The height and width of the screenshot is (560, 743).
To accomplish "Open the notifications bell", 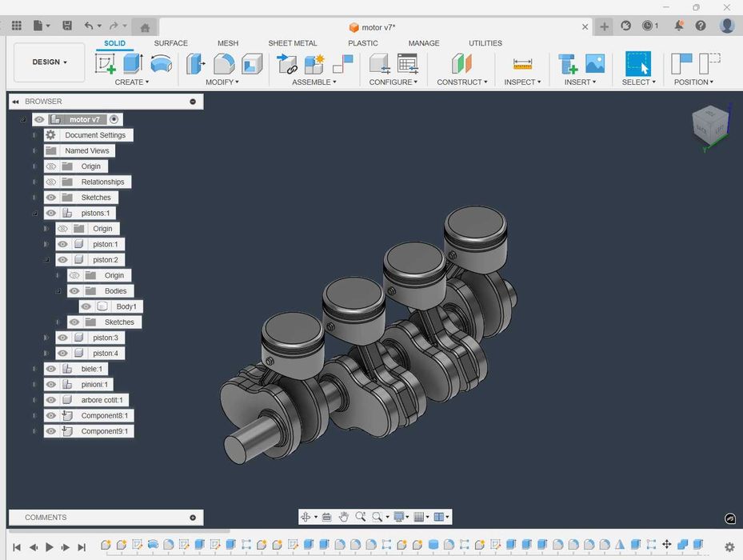I will [x=678, y=26].
